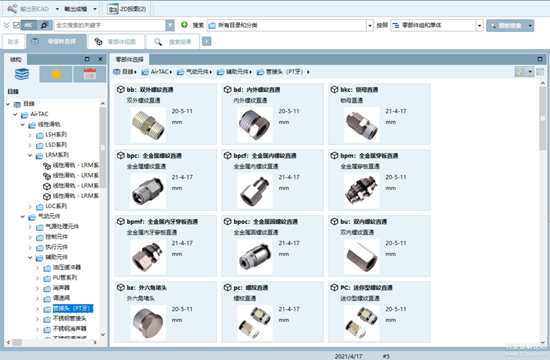Click the tree panel scroll-down arrow
The width and height of the screenshot is (550, 360).
pos(103,334)
